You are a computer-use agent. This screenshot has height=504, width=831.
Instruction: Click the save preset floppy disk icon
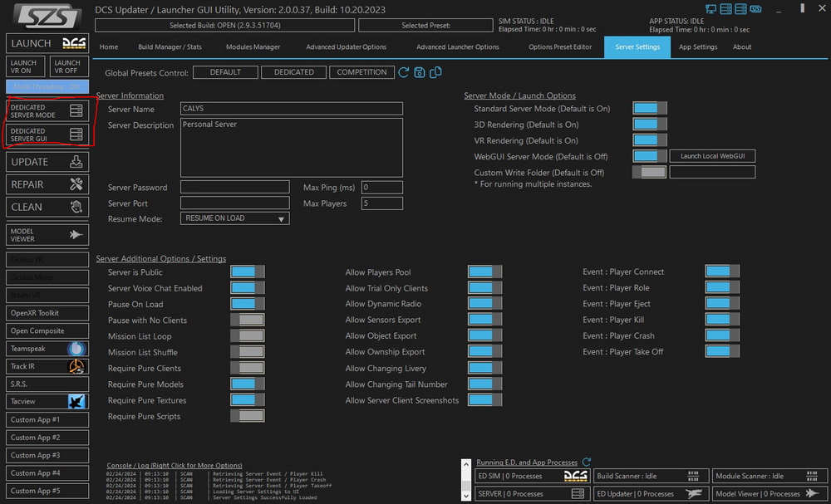(420, 72)
